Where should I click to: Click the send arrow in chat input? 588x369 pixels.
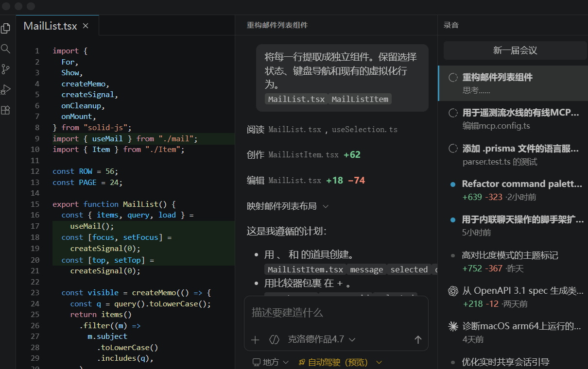pyautogui.click(x=418, y=340)
